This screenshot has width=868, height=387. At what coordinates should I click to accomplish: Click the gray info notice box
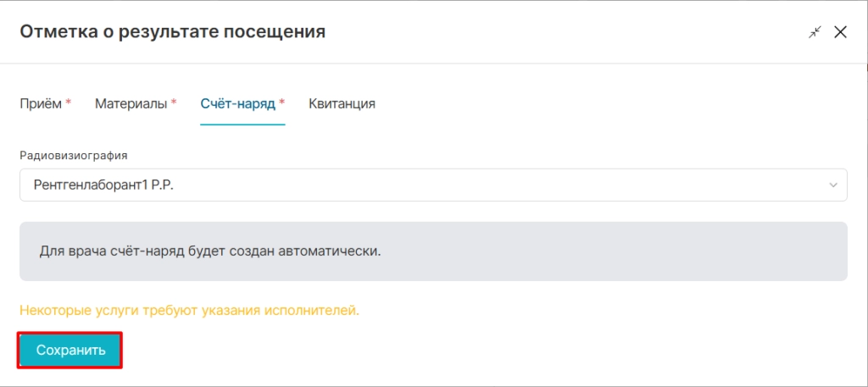click(433, 252)
